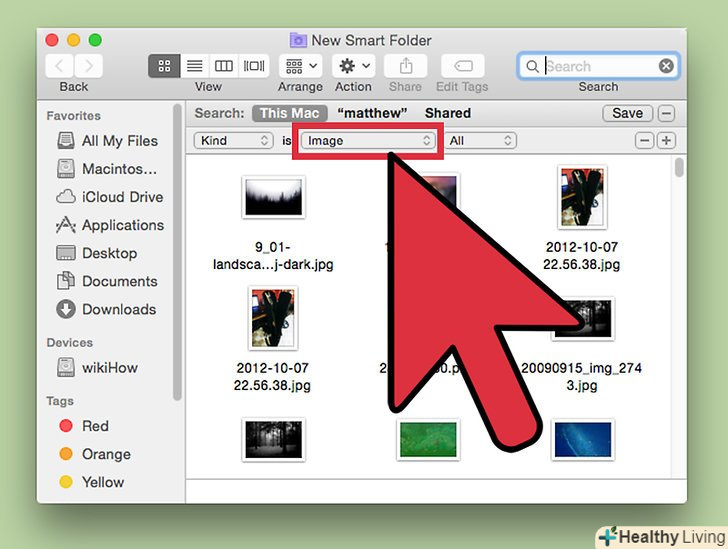Select Shared search scope
The width and height of the screenshot is (728, 549).
pyautogui.click(x=448, y=113)
